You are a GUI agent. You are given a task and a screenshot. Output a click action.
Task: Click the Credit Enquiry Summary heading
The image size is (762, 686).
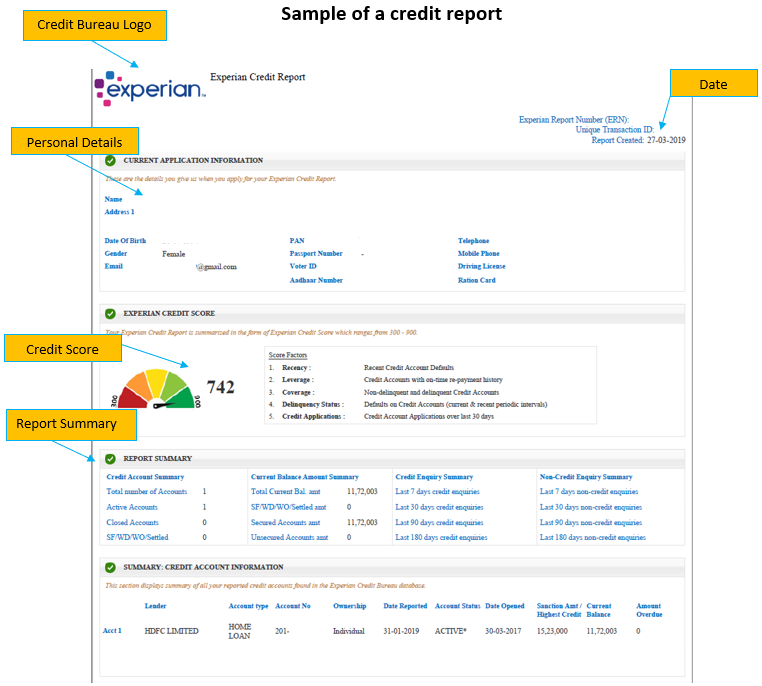pos(434,477)
